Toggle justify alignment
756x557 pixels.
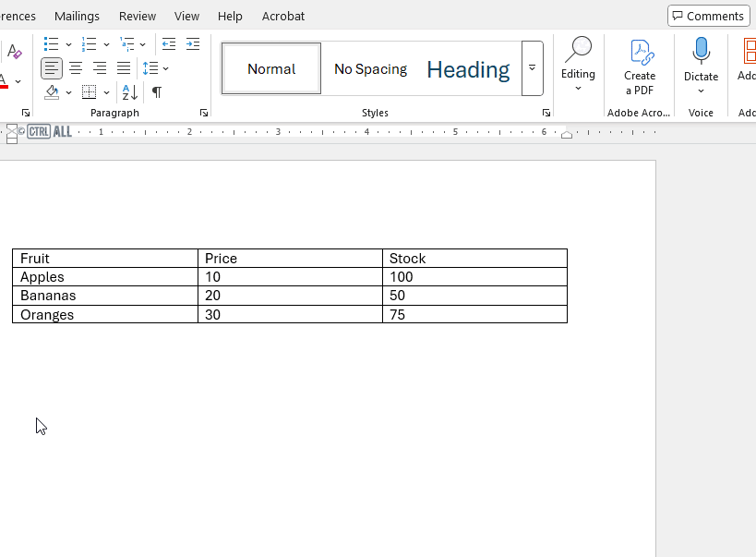click(x=123, y=67)
